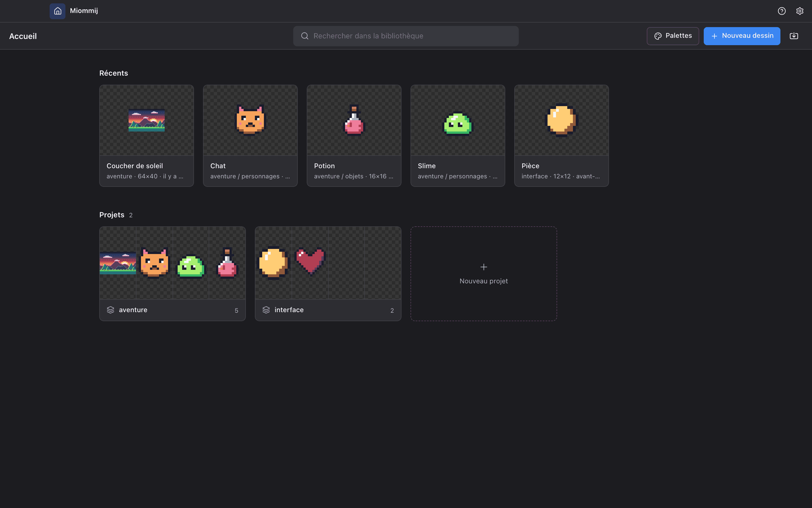Click the layers icon next to aventure
The image size is (812, 508).
pos(111,310)
